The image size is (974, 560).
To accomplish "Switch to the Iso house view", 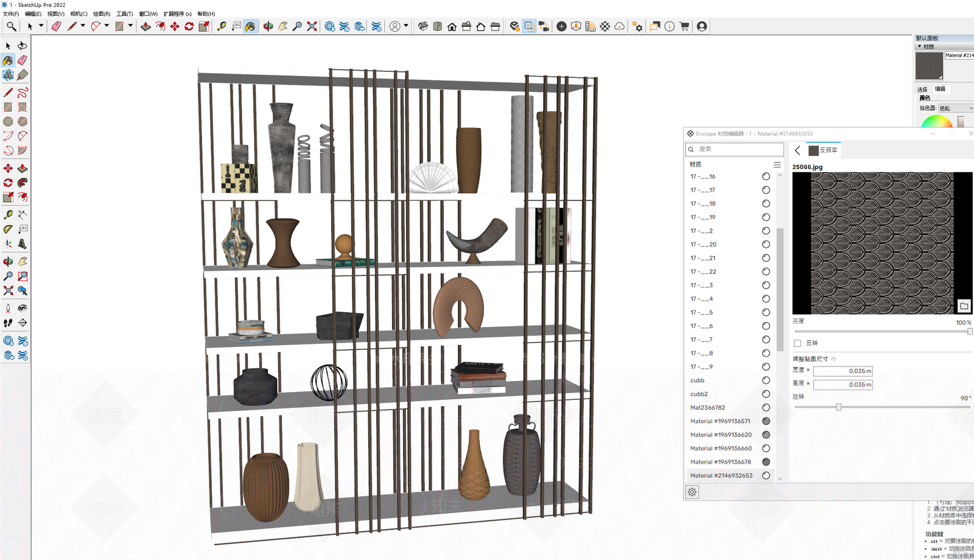I will 422,26.
